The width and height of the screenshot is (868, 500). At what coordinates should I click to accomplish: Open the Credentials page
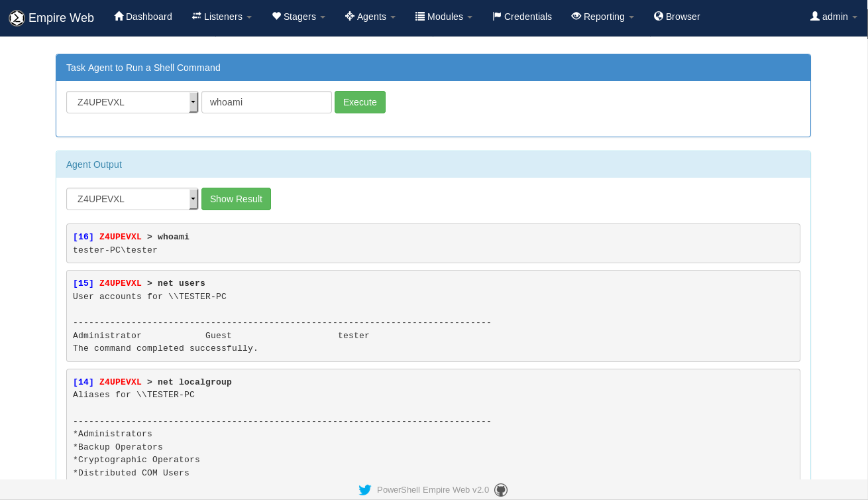(522, 17)
